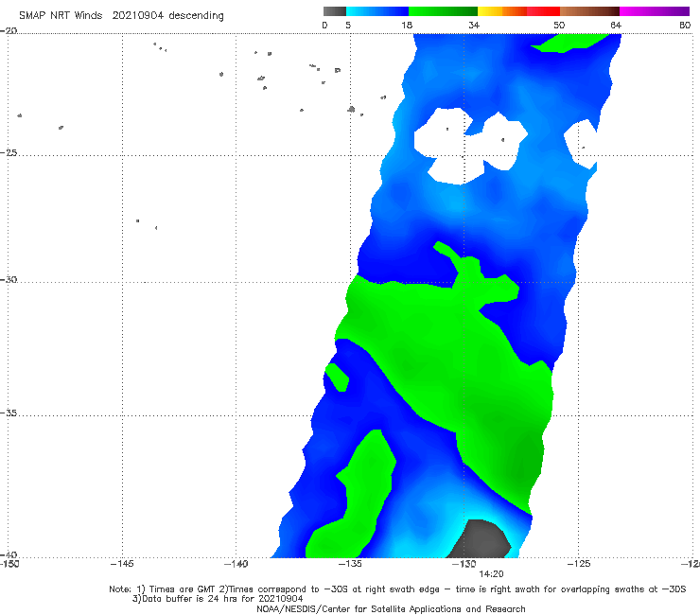Click the '-30' latitude axis label
The height and width of the screenshot is (615, 700).
(9, 279)
